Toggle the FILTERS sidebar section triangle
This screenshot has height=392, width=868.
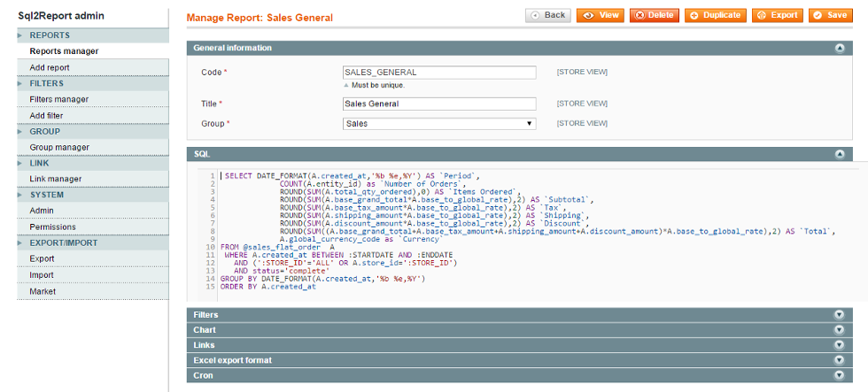pyautogui.click(x=20, y=83)
